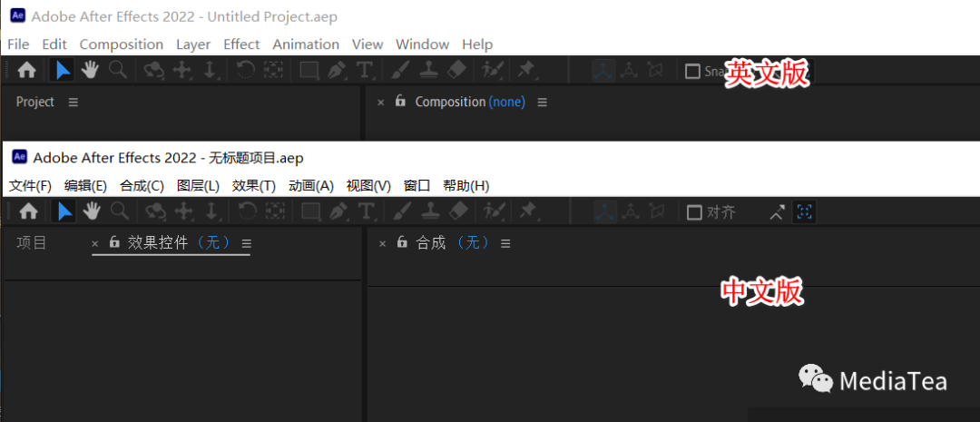This screenshot has width=980, height=422.
Task: Toggle lock on the Composition (none) panel
Action: 401,101
